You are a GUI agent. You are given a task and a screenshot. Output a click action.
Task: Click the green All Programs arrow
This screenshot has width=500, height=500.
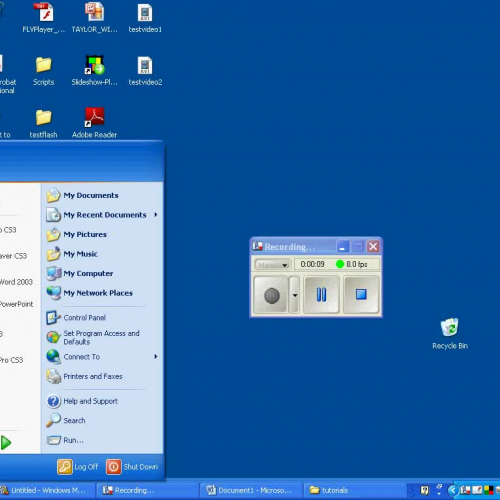tap(6, 443)
